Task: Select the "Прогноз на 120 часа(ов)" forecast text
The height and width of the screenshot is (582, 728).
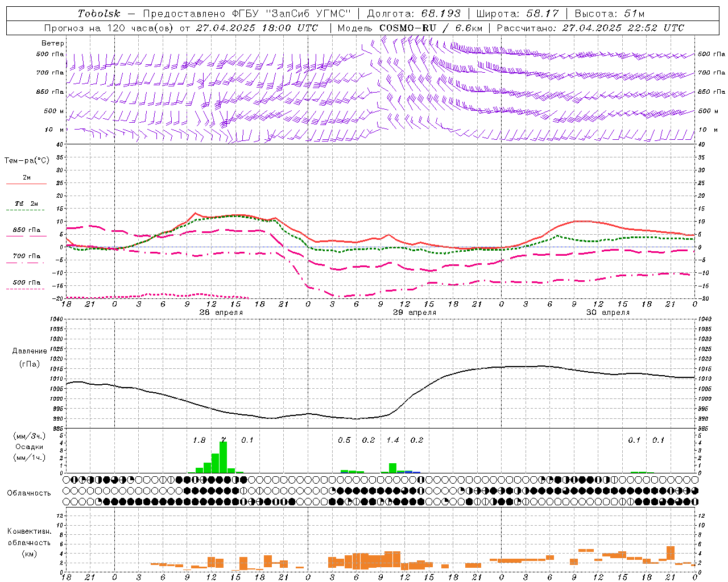Action: [x=109, y=28]
